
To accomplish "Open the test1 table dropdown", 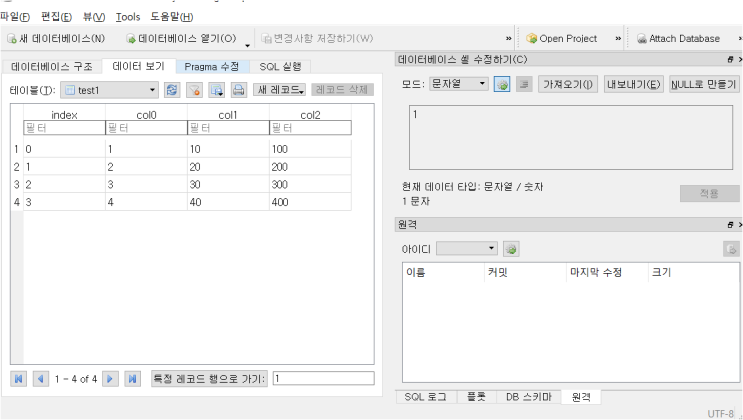I will [x=152, y=90].
